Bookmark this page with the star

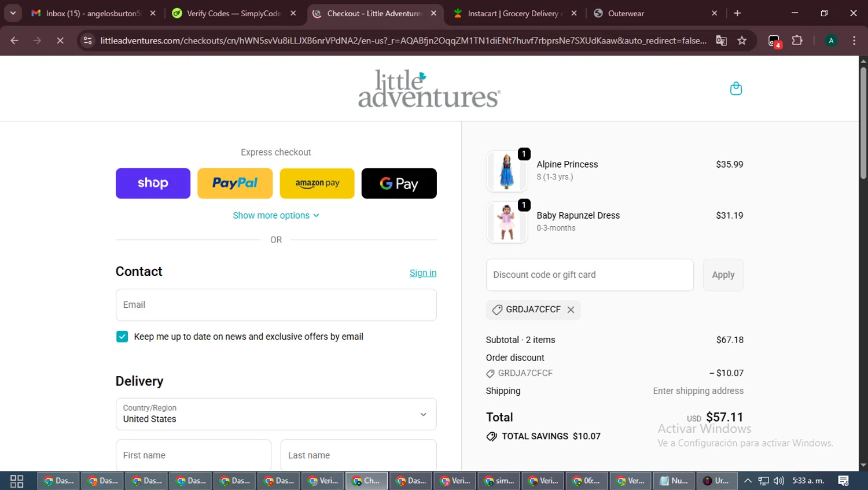click(742, 40)
